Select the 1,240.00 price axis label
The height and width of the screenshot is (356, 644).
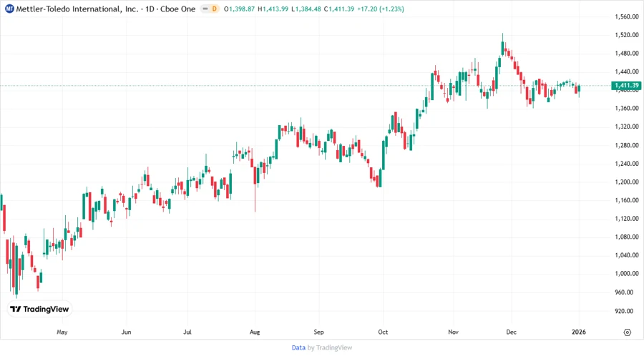click(x=627, y=164)
